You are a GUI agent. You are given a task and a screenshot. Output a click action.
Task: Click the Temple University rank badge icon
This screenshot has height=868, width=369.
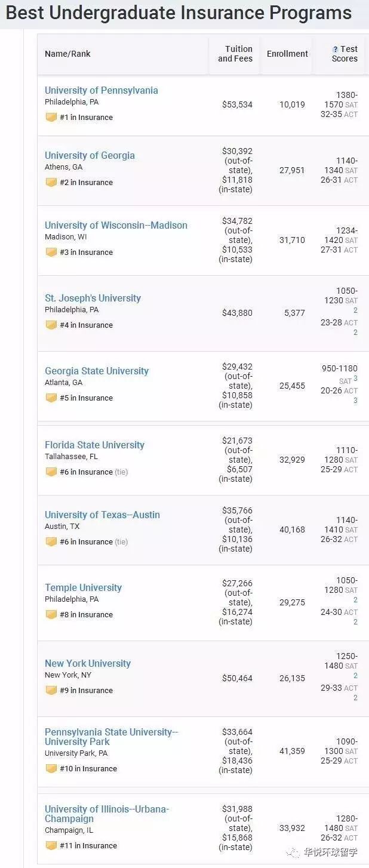[x=51, y=615]
